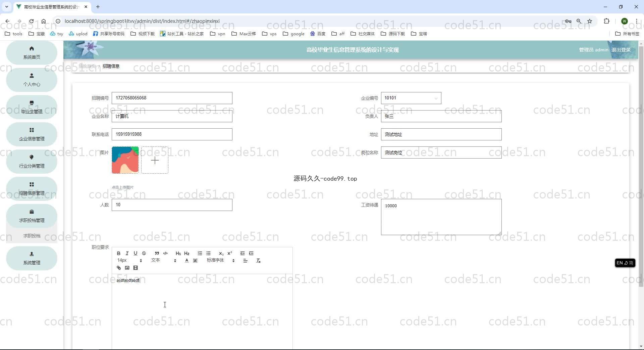Screen dimensions: 644x350
Task: Open 个人中心 in the sidebar
Action: [32, 80]
